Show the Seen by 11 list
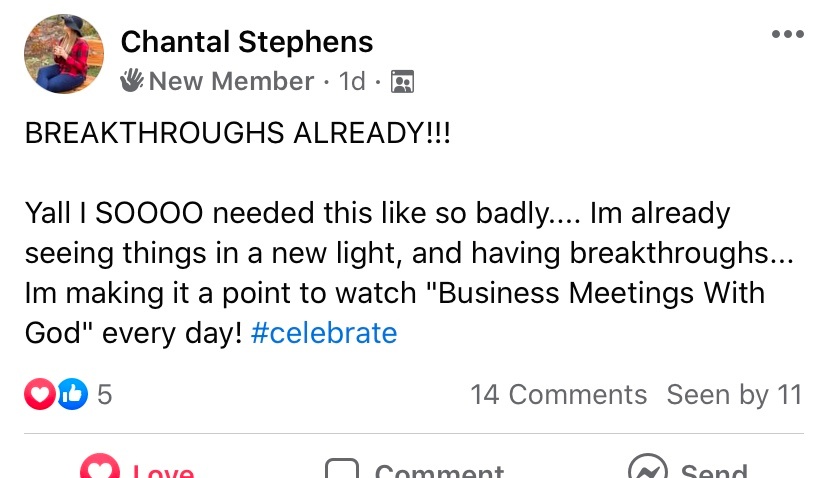 tap(734, 395)
